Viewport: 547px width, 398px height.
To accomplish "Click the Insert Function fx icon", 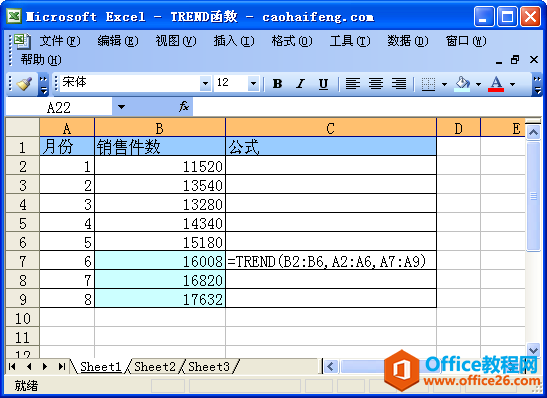I will (x=184, y=106).
